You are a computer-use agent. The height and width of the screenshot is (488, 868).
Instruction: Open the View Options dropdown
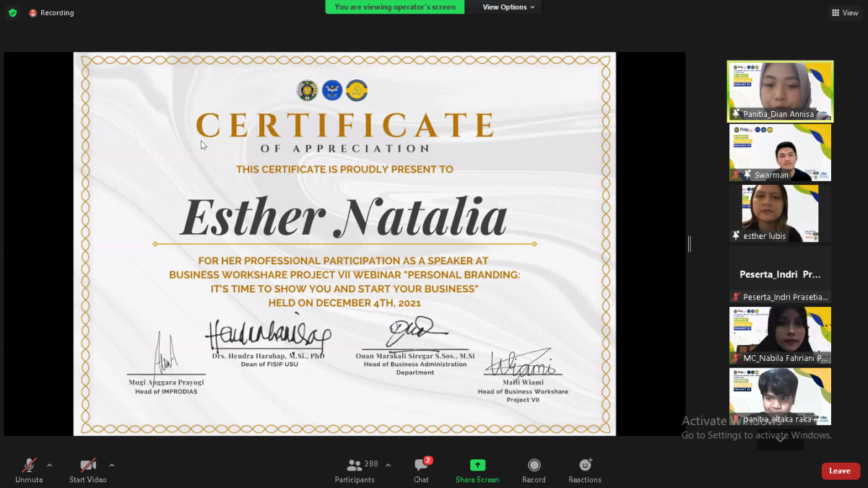click(508, 7)
